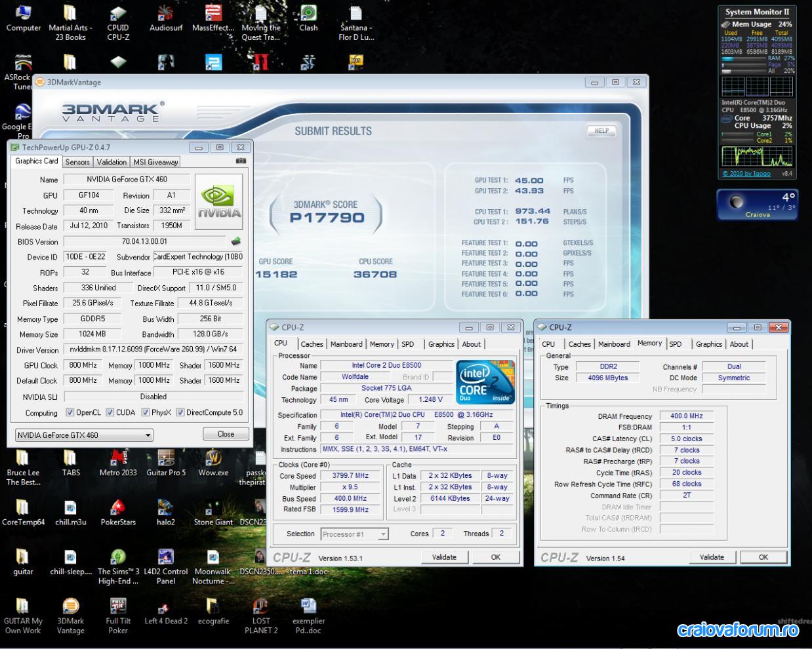Click the Craiova weather gadget
This screenshot has height=649, width=812.
click(x=757, y=205)
